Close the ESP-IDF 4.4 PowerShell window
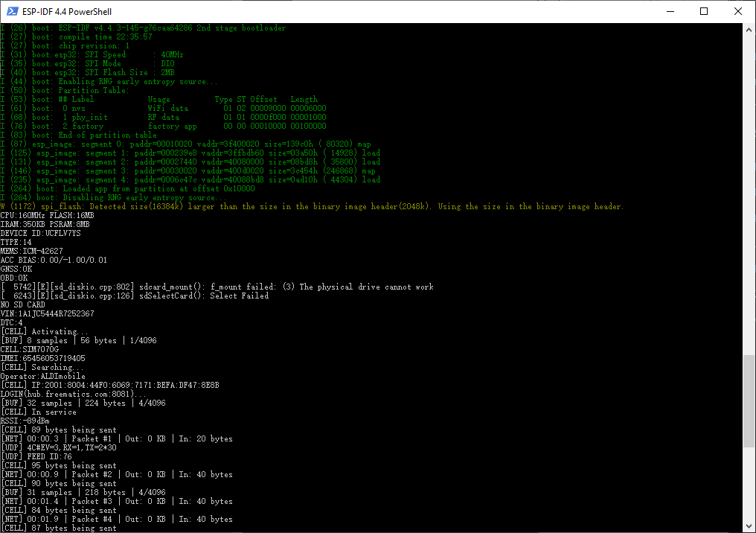This screenshot has width=756, height=533. point(737,11)
